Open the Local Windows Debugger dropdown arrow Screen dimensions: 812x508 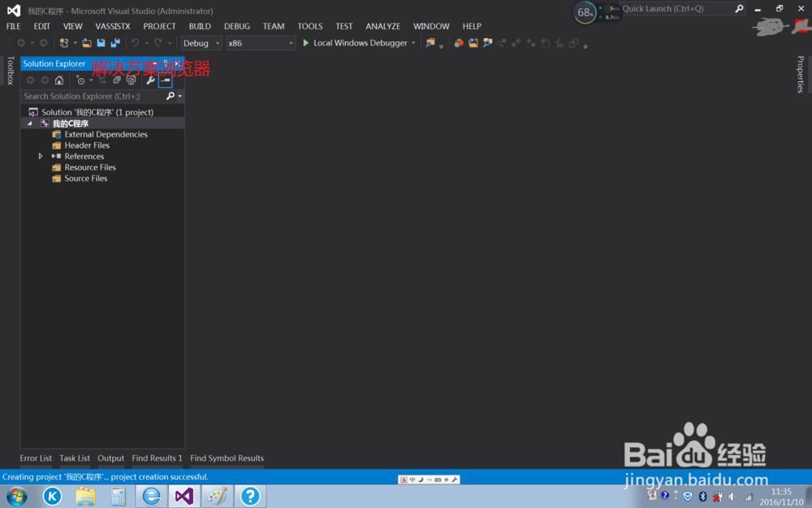pyautogui.click(x=413, y=43)
